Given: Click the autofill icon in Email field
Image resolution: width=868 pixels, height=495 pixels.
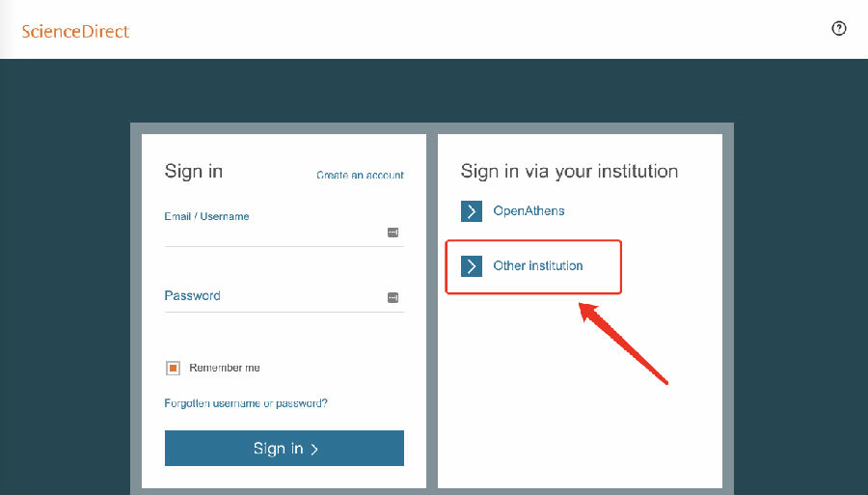Looking at the screenshot, I should [x=393, y=233].
